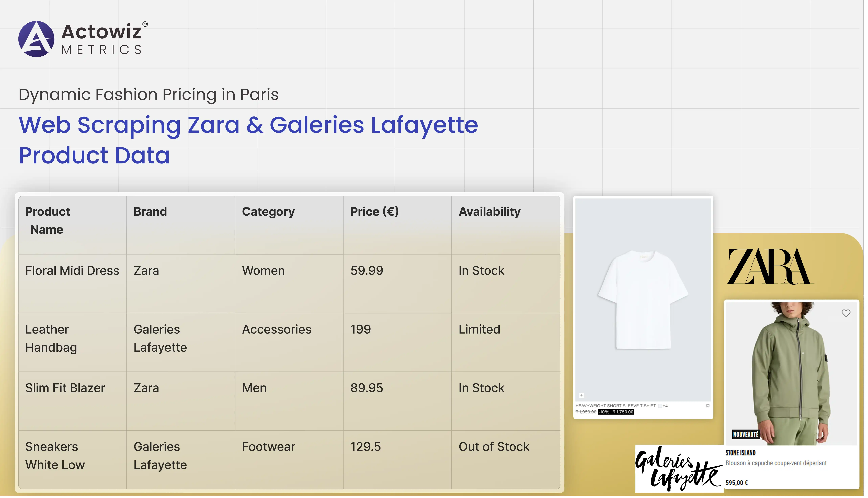Click the Price (€) column header
Viewport: 868px width, 498px height.
(374, 212)
